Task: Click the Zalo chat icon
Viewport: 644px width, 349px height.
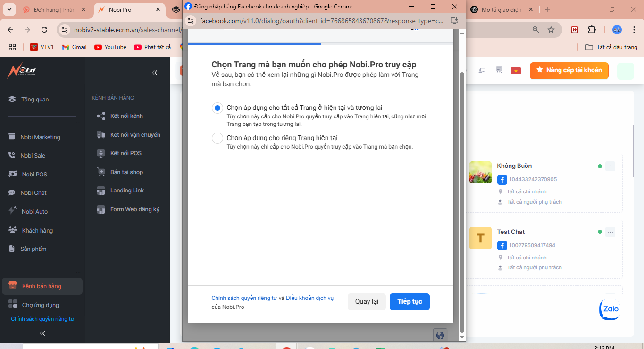Action: (x=610, y=310)
